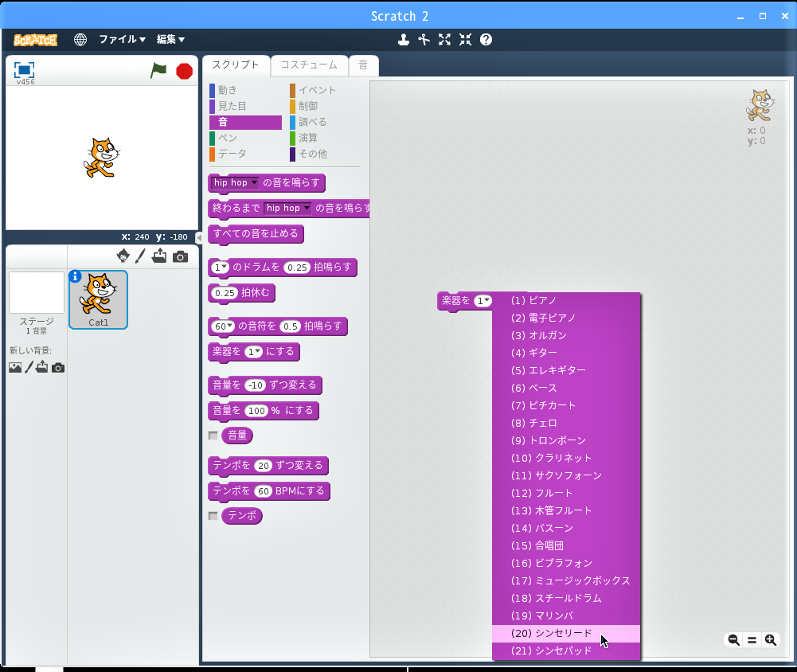The height and width of the screenshot is (672, 797).
Task: Enable the 音量 reporter checkbox
Action: [x=213, y=436]
